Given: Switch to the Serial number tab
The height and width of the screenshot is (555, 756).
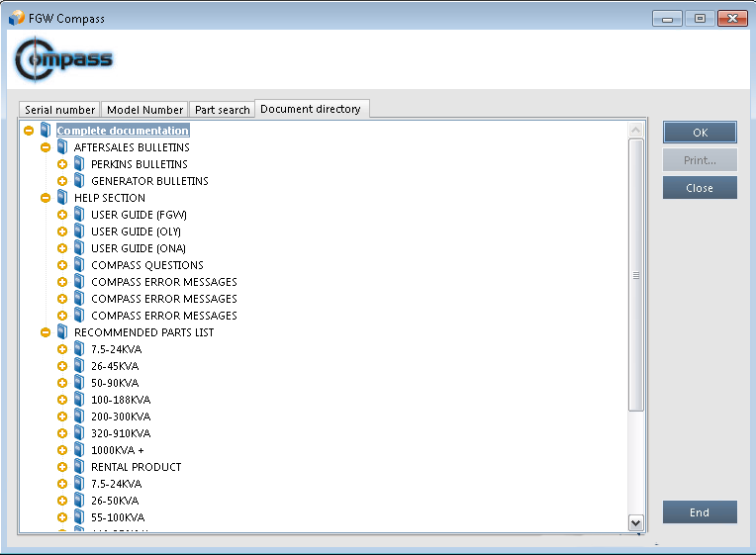Looking at the screenshot, I should pyautogui.click(x=59, y=110).
